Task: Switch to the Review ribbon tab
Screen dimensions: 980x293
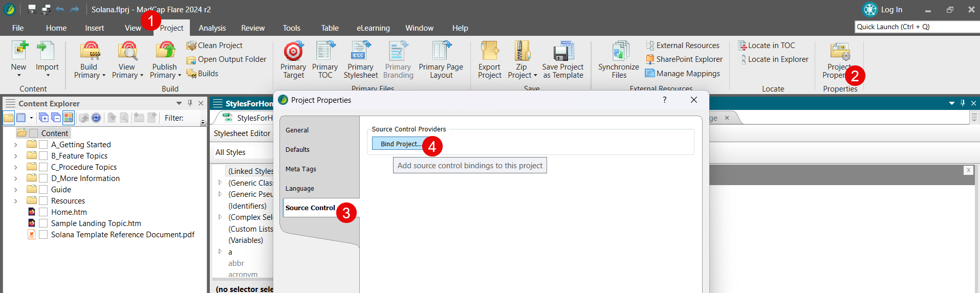Action: coord(253,28)
